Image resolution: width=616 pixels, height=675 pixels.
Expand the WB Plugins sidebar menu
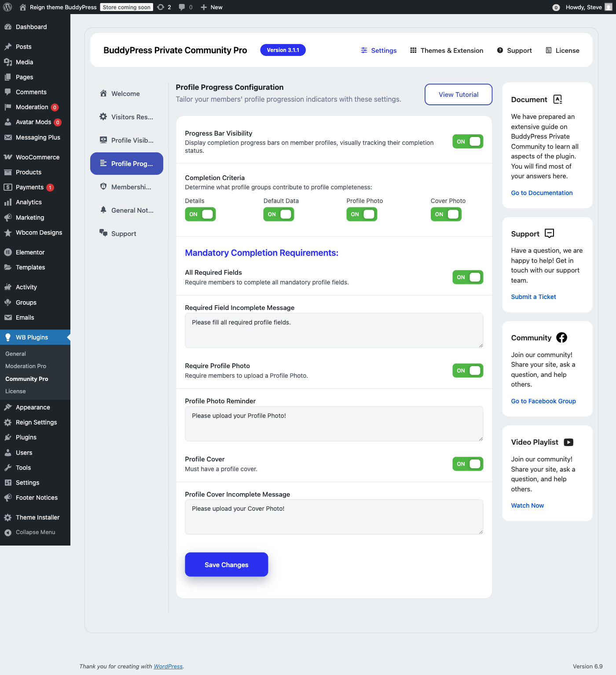pyautogui.click(x=32, y=337)
